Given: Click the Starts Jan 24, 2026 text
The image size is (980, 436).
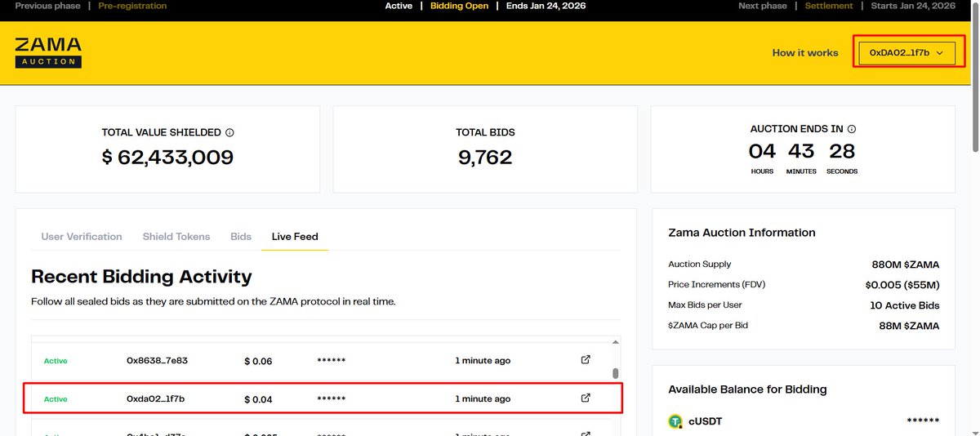Looking at the screenshot, I should click(x=913, y=6).
